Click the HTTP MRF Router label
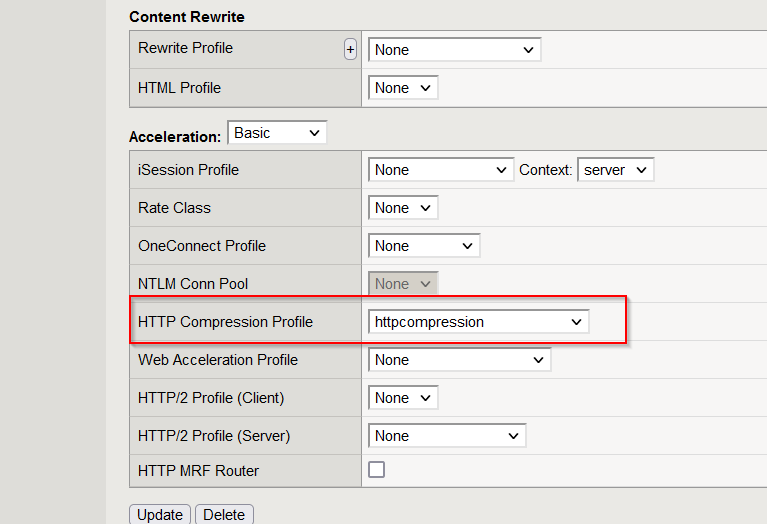This screenshot has width=767, height=524. click(198, 471)
